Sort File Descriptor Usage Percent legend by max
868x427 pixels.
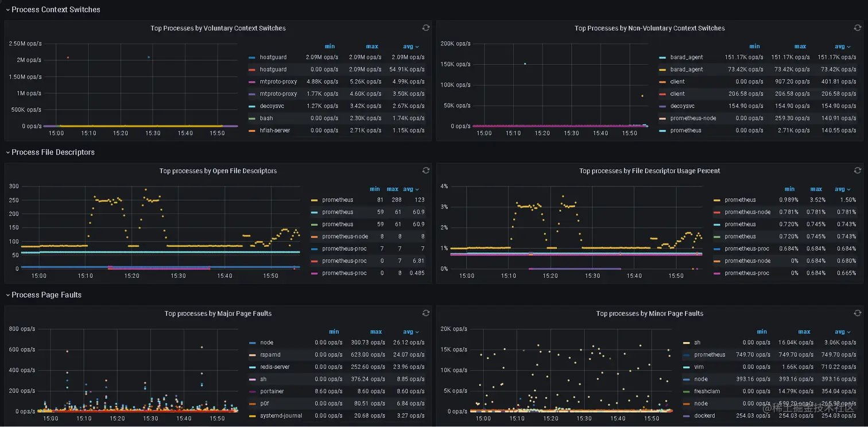pos(816,189)
